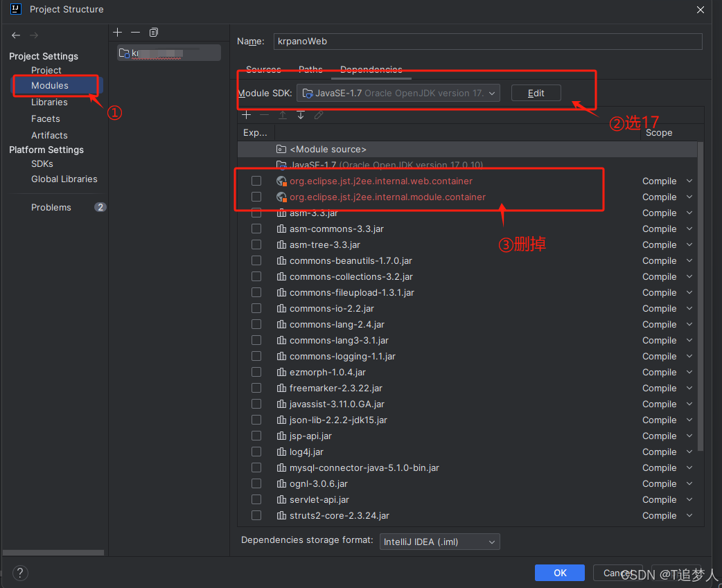Click the module.container library icon
The width and height of the screenshot is (722, 588).
281,197
